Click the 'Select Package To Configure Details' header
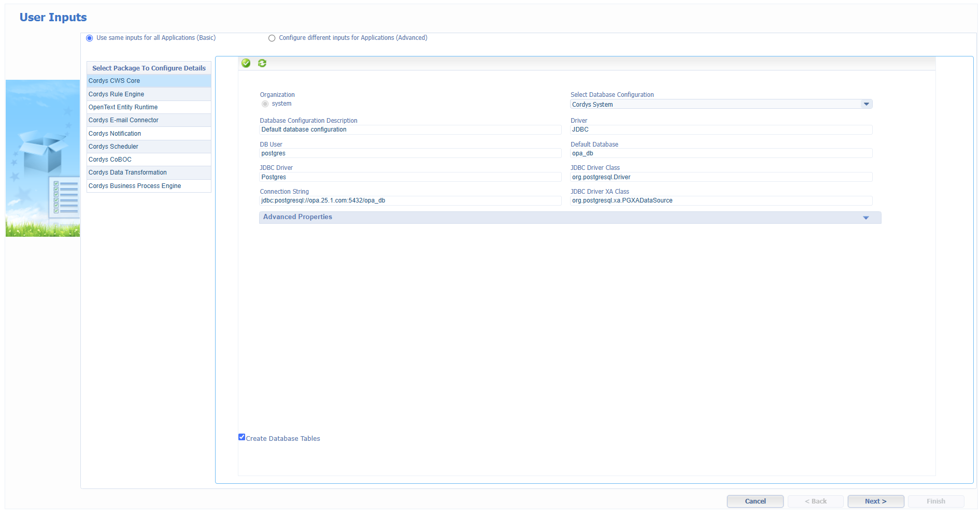Screen dimensions: 980x518 (149, 68)
